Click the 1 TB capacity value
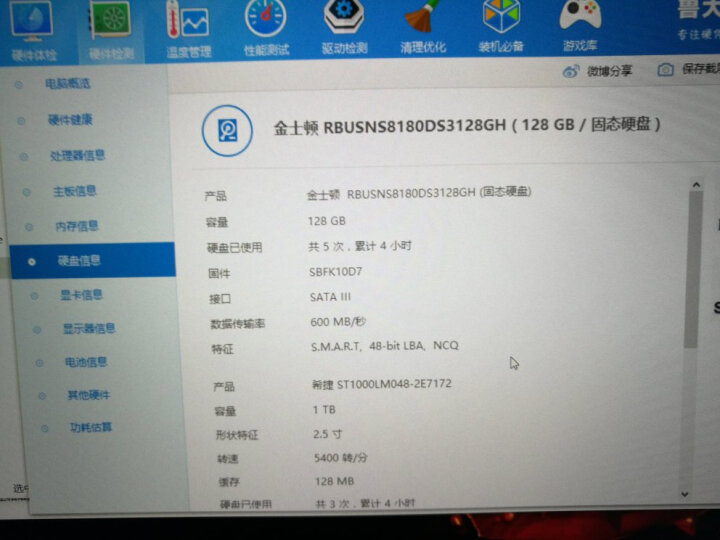 tap(324, 409)
